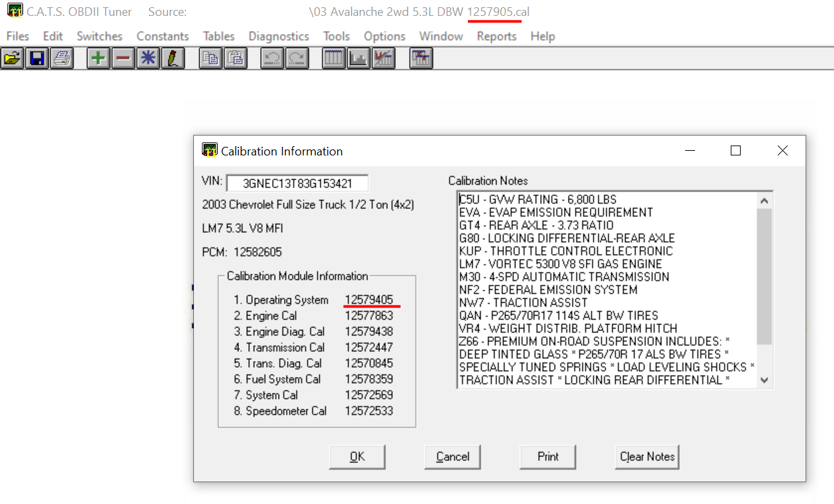Click note line M30 - 4-SPD AUTOMATIC TRANSMISSION
This screenshot has width=834, height=504.
[x=564, y=276]
